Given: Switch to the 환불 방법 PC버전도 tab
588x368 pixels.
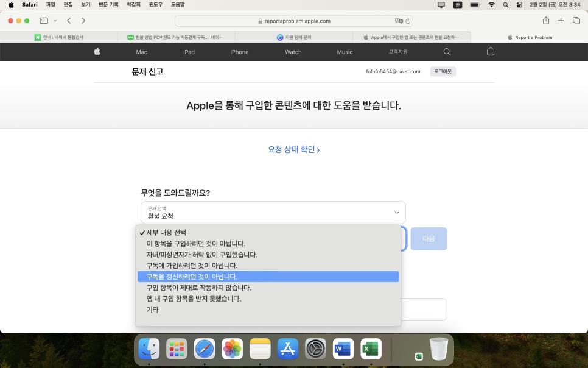Looking at the screenshot, I should coord(177,37).
